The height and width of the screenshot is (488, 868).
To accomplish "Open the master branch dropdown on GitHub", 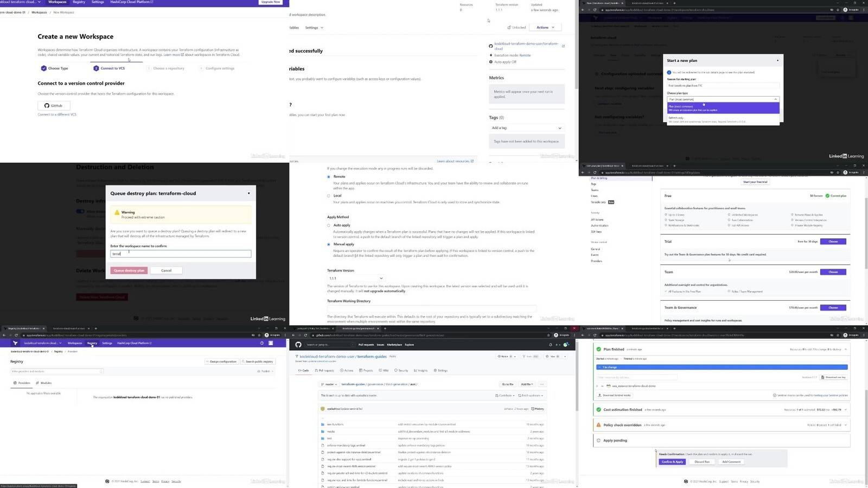I will pos(329,384).
